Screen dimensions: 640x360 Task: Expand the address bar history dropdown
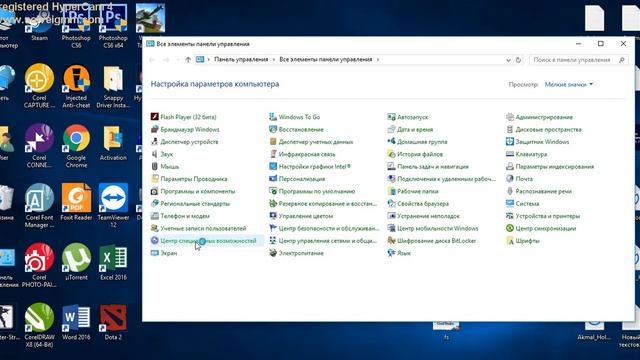tap(508, 60)
